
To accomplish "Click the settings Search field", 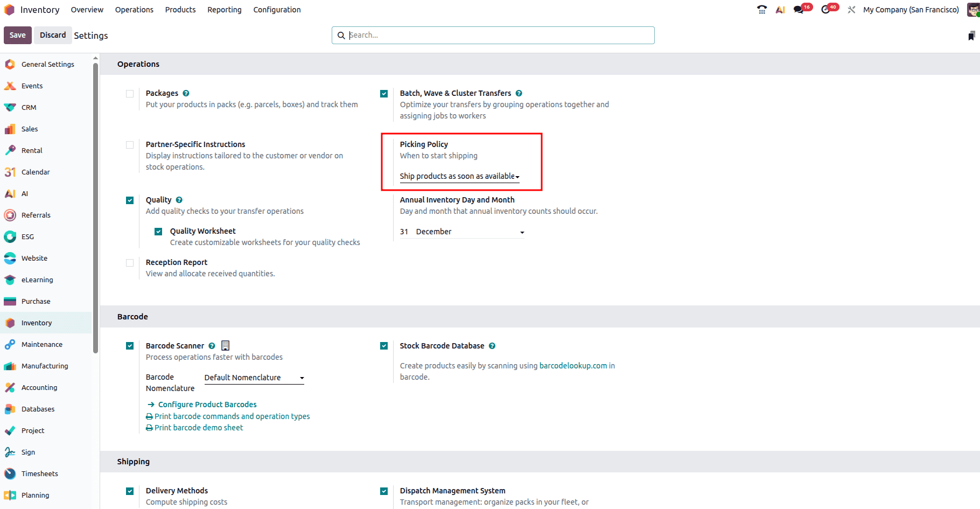I will click(493, 35).
